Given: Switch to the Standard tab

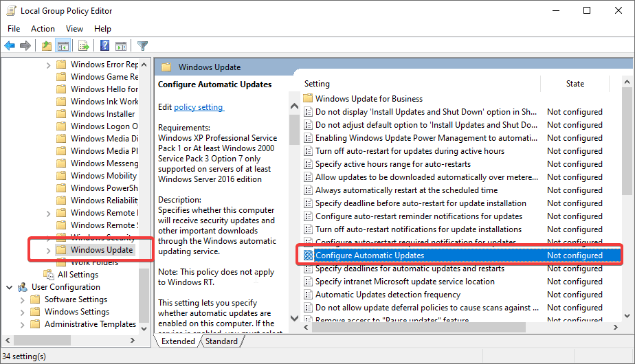Looking at the screenshot, I should (221, 341).
